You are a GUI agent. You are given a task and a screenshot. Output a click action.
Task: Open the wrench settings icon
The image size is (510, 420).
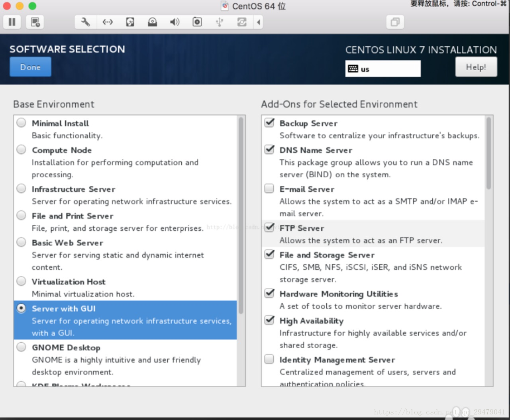coord(85,22)
